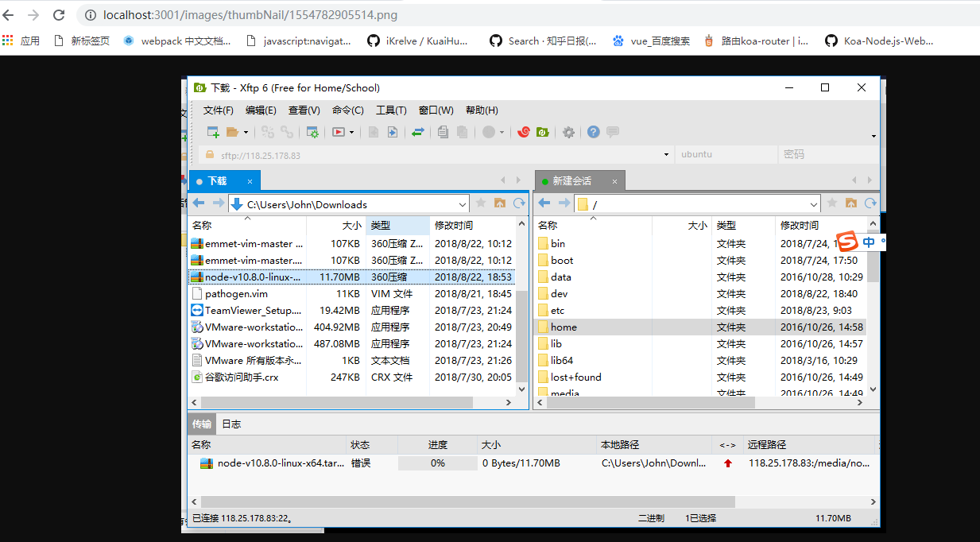Screen dimensions: 980x542
Task: Open the Xftp options gear icon
Action: click(568, 132)
